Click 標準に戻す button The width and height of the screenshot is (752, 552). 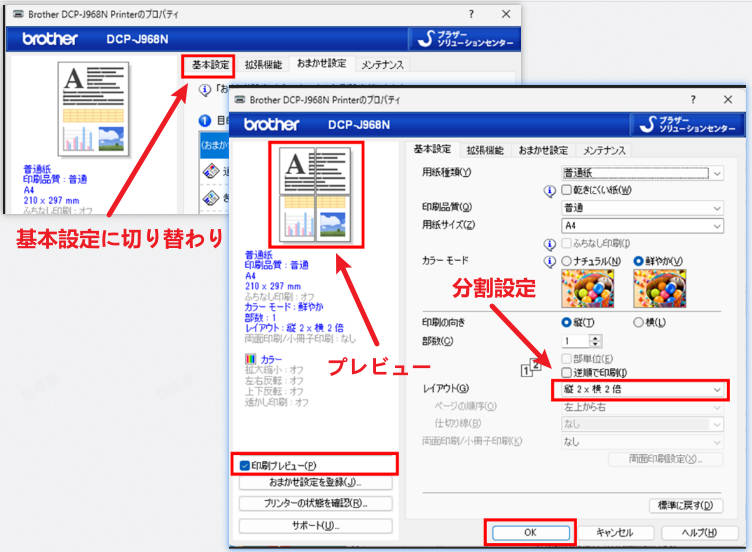point(686,505)
